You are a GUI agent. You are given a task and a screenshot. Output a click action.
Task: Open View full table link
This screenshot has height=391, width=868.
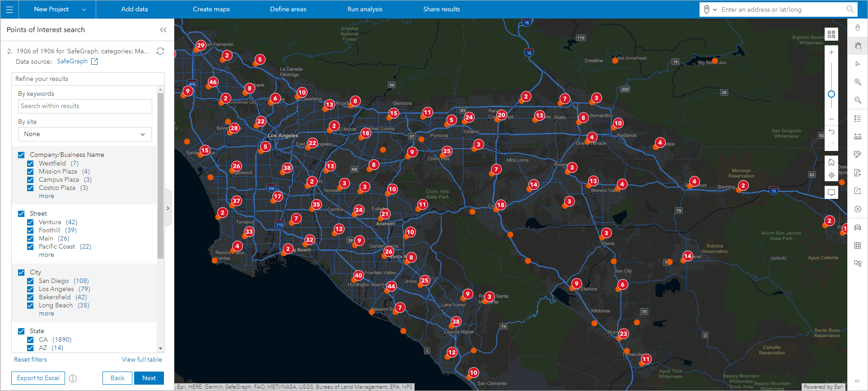pyautogui.click(x=142, y=360)
